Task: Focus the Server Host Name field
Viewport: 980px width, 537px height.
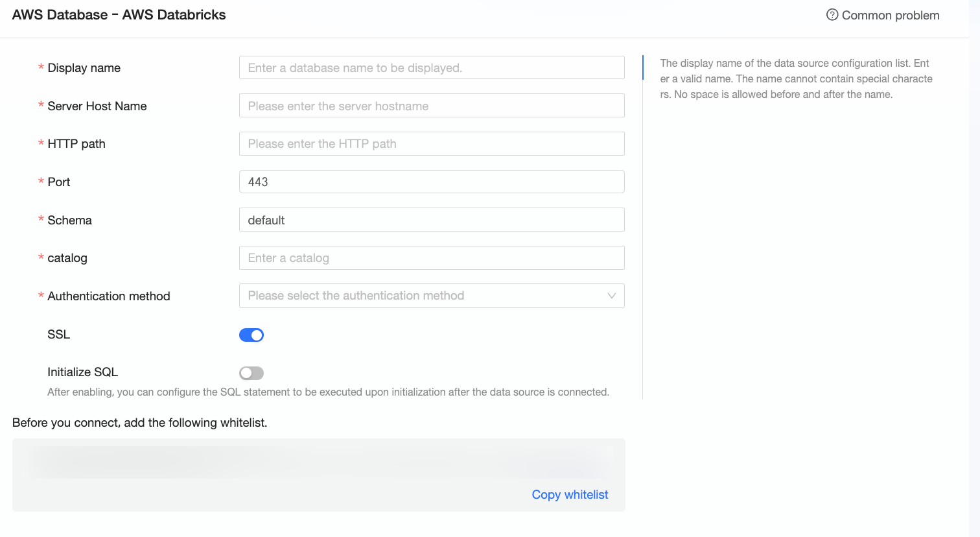Action: tap(432, 106)
